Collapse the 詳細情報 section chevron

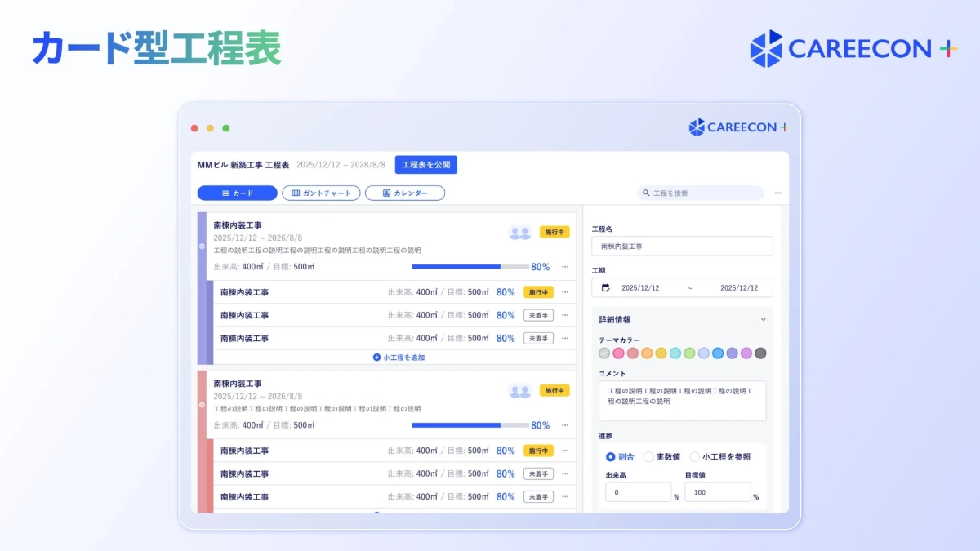click(x=764, y=319)
